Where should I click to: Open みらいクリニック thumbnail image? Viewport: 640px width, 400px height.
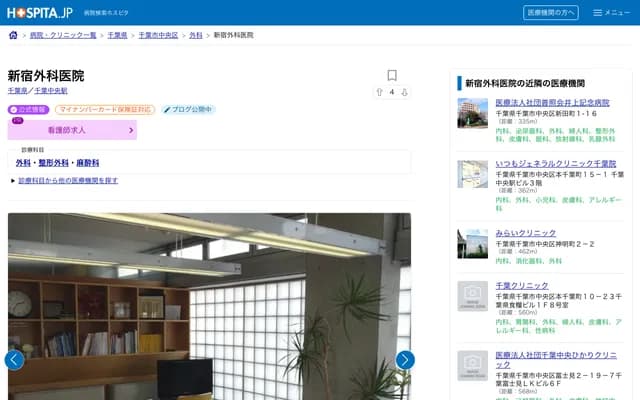472,243
